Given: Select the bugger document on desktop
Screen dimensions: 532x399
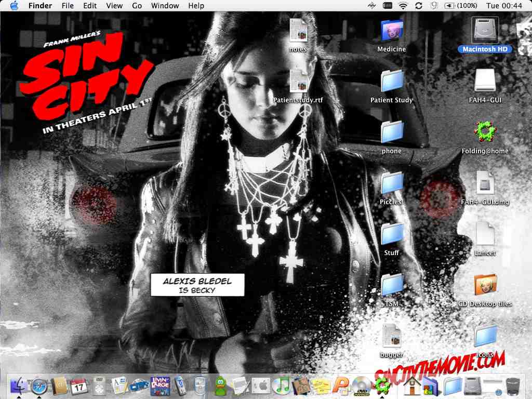Looking at the screenshot, I should coord(392,336).
